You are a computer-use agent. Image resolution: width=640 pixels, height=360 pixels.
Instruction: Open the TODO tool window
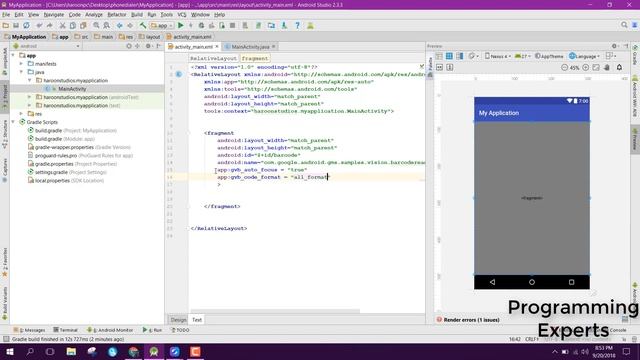pos(180,330)
